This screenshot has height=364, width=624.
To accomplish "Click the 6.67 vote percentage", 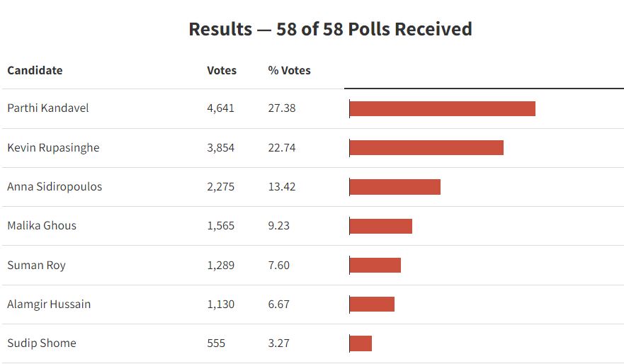I will tap(279, 305).
